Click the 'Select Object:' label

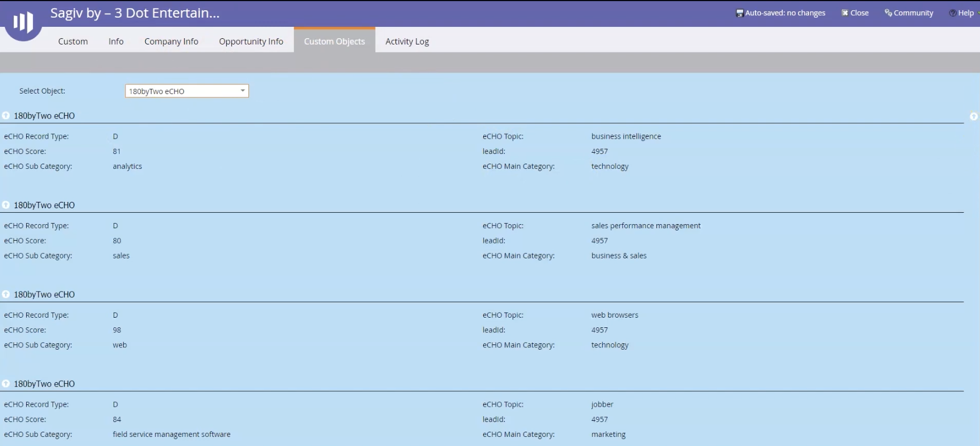tap(42, 91)
